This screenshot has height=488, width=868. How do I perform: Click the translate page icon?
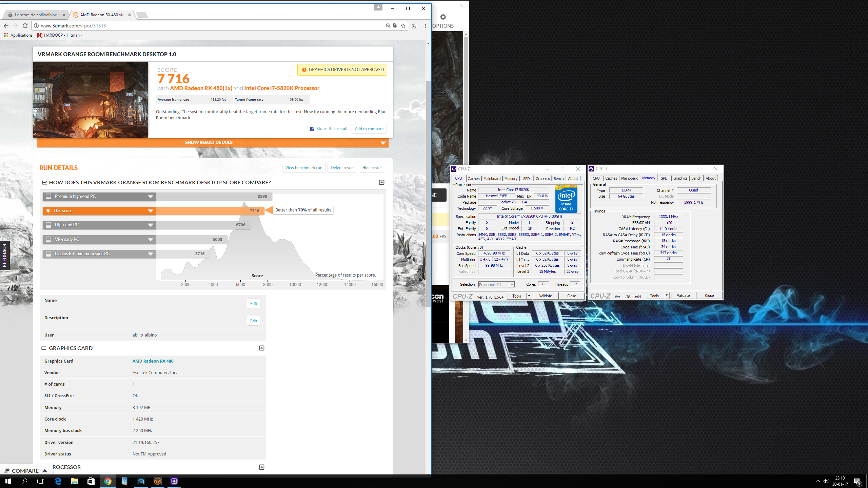coord(395,26)
